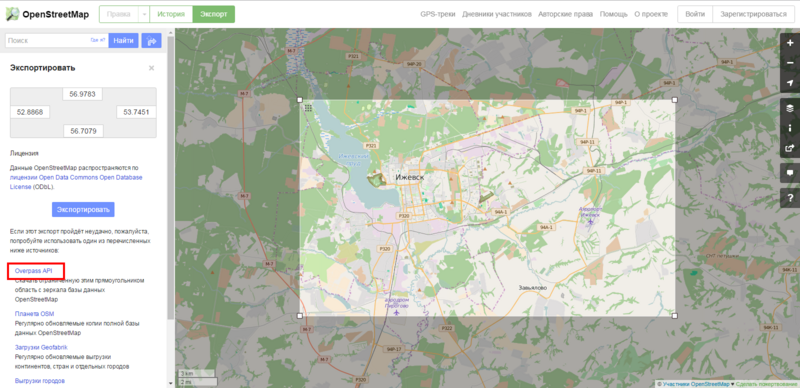Click the OpenStreetMap logo icon
The height and width of the screenshot is (388, 800).
(12, 14)
